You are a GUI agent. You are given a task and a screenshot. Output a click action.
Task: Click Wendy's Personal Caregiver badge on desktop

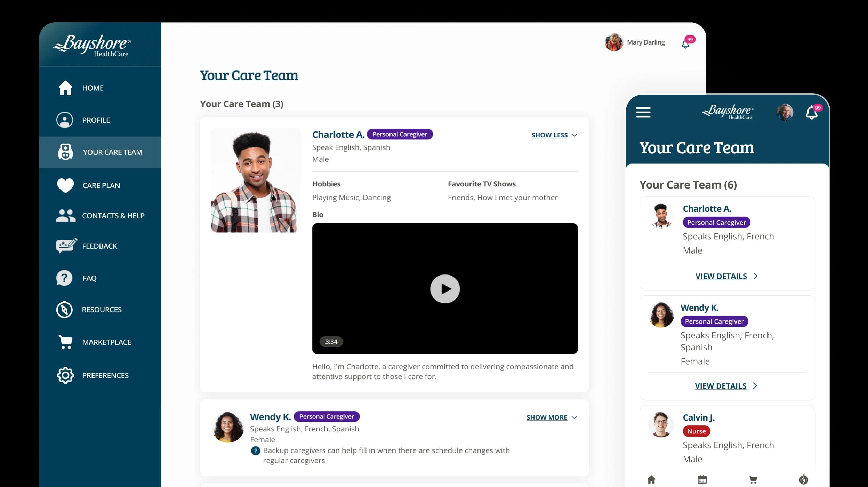pos(327,416)
